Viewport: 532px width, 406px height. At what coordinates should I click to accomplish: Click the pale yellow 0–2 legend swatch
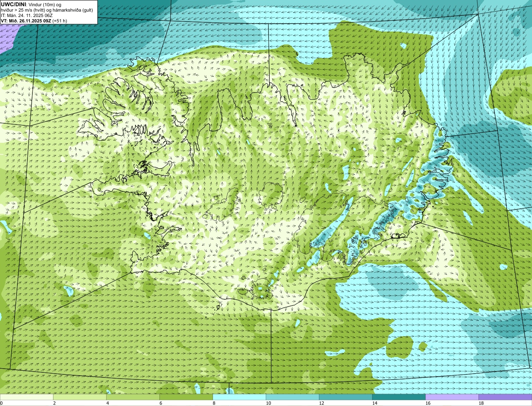27,397
